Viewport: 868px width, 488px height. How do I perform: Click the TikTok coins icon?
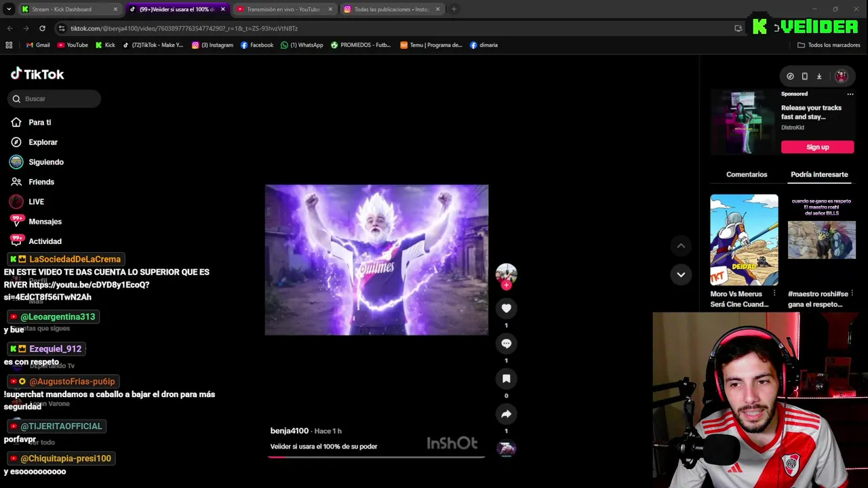(790, 77)
